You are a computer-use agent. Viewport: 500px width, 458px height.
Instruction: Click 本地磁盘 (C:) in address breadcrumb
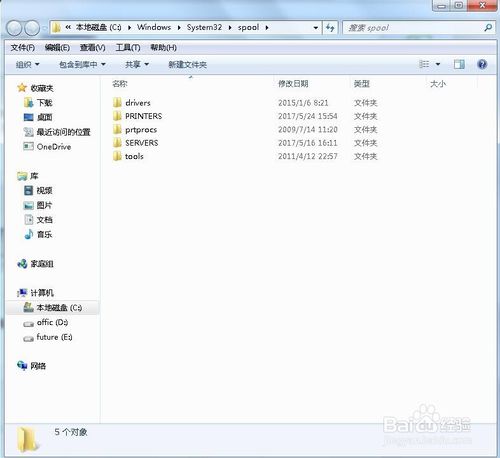pos(98,27)
